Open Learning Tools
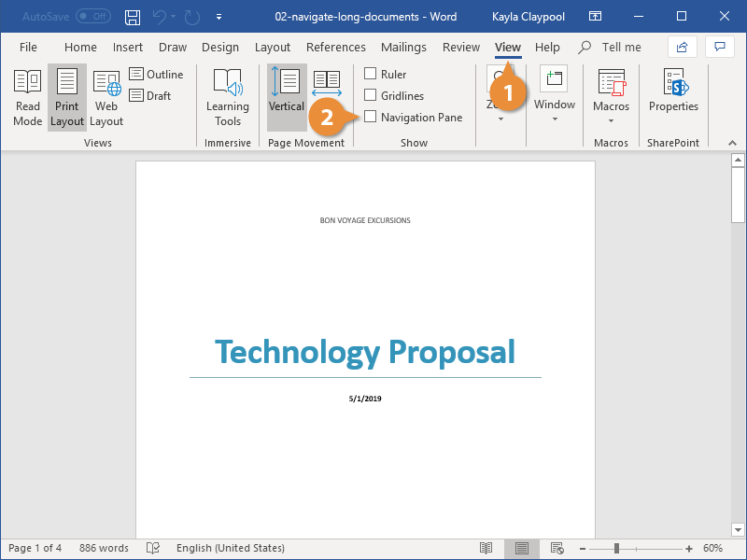747x560 pixels. [x=228, y=98]
